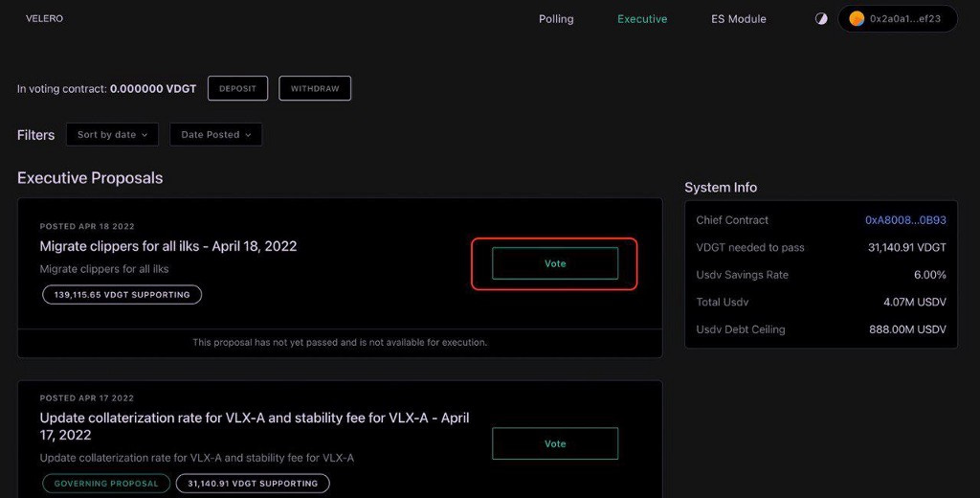Open Chief Contract address 0xA8008...0B93

click(x=905, y=220)
